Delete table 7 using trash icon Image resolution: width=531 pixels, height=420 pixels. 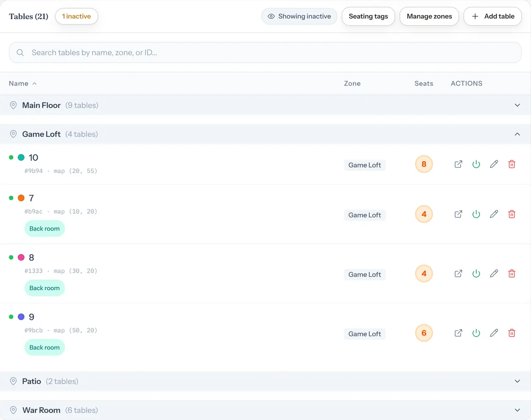tap(512, 214)
